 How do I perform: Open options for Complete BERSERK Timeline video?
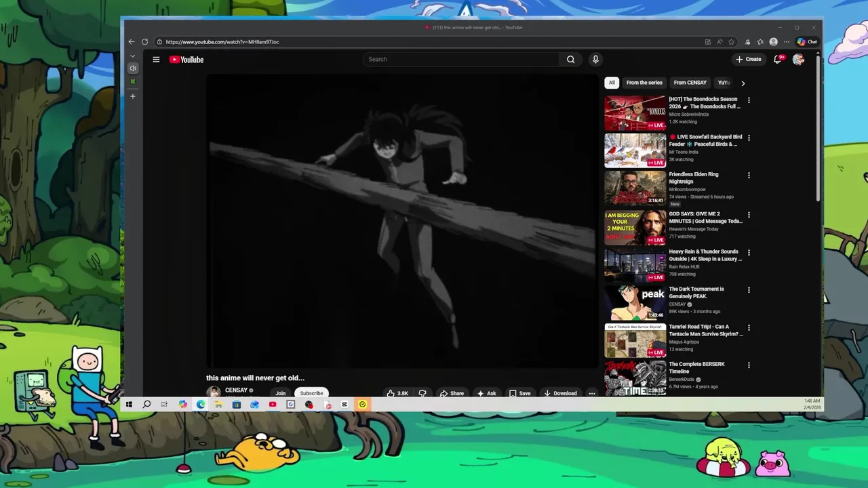(x=749, y=365)
